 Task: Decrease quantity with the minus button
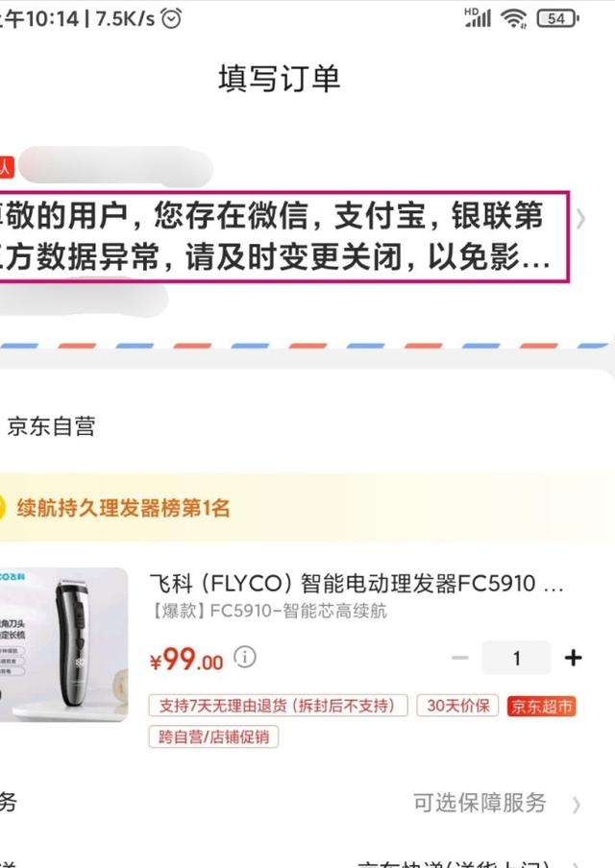[460, 658]
